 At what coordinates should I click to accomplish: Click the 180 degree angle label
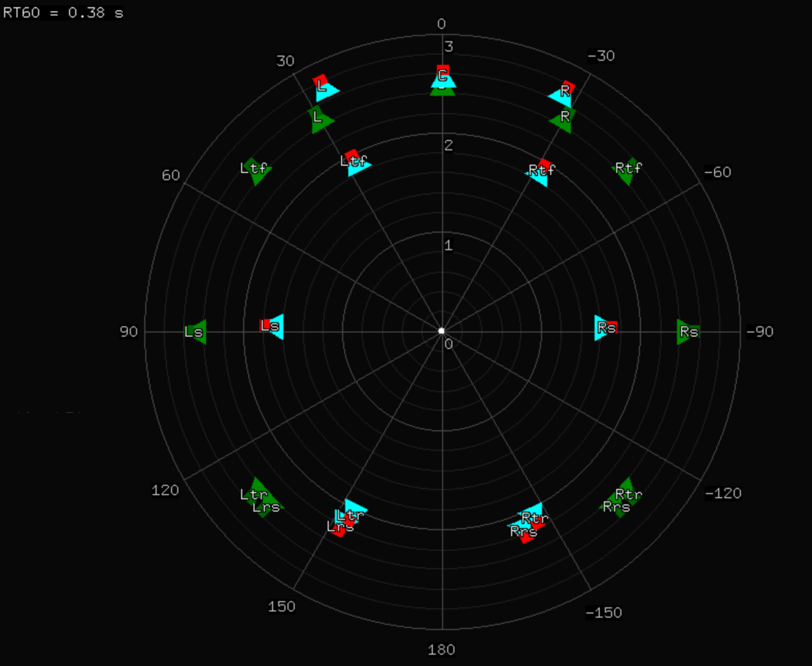tap(441, 649)
